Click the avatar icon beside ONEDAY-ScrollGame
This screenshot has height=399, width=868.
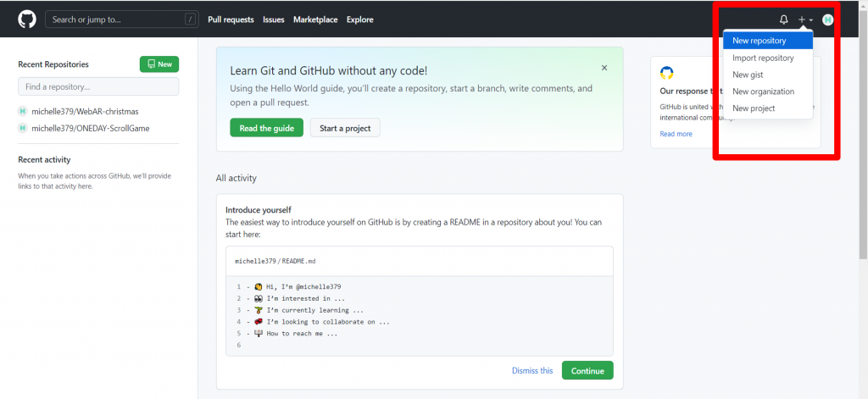point(23,129)
